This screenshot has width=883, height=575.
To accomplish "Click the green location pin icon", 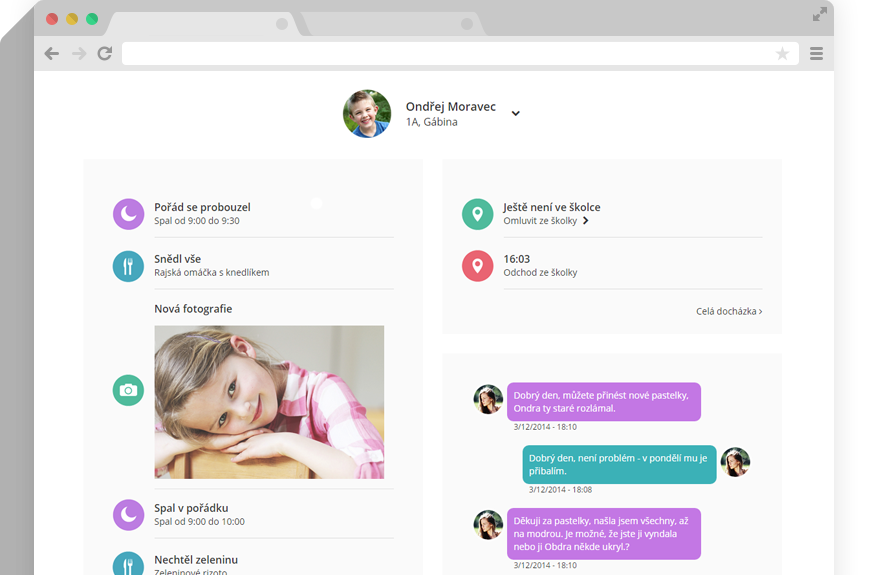I will [478, 214].
